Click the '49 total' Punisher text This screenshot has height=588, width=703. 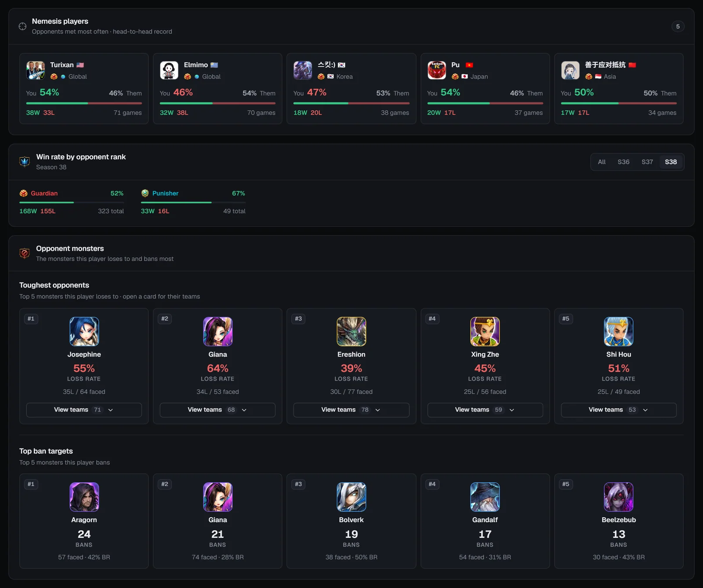[234, 211]
